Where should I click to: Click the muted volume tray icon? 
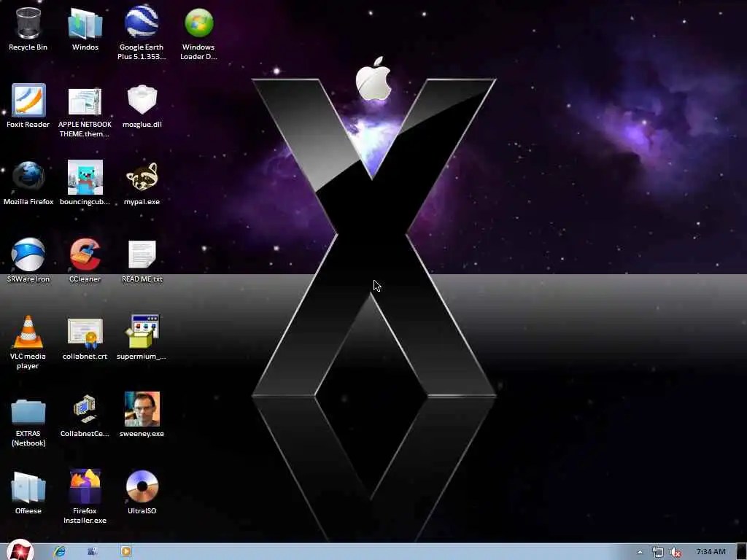[x=675, y=553]
